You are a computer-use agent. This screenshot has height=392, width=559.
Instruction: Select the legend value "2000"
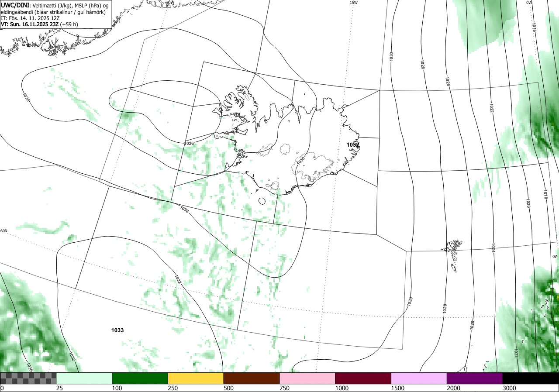click(454, 388)
